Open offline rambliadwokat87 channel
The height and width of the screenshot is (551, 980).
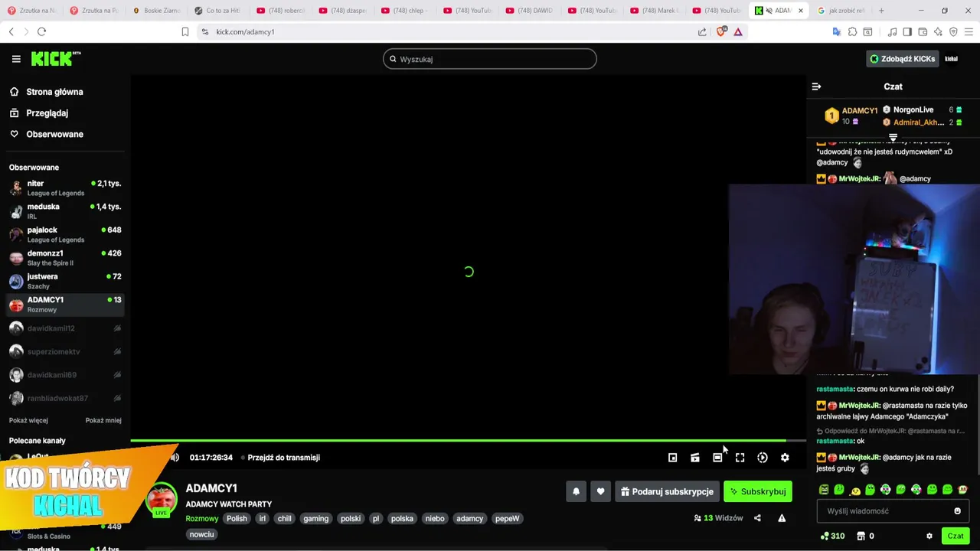point(65,398)
